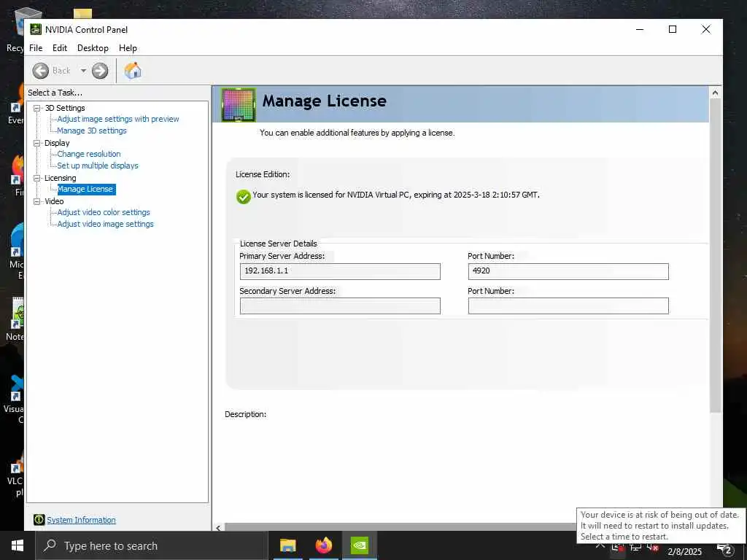Image resolution: width=747 pixels, height=560 pixels.
Task: Collapse the Display tree node
Action: [x=36, y=143]
